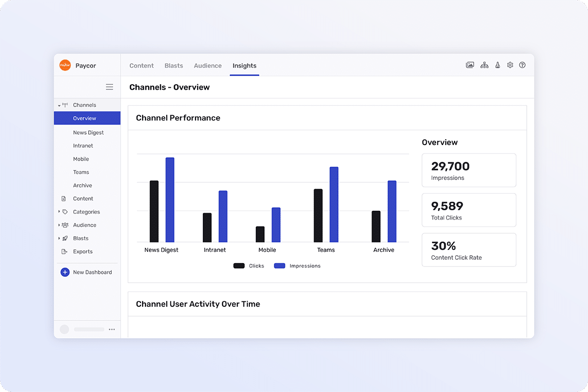Select the Insights tab
This screenshot has width=588, height=392.
click(x=245, y=66)
